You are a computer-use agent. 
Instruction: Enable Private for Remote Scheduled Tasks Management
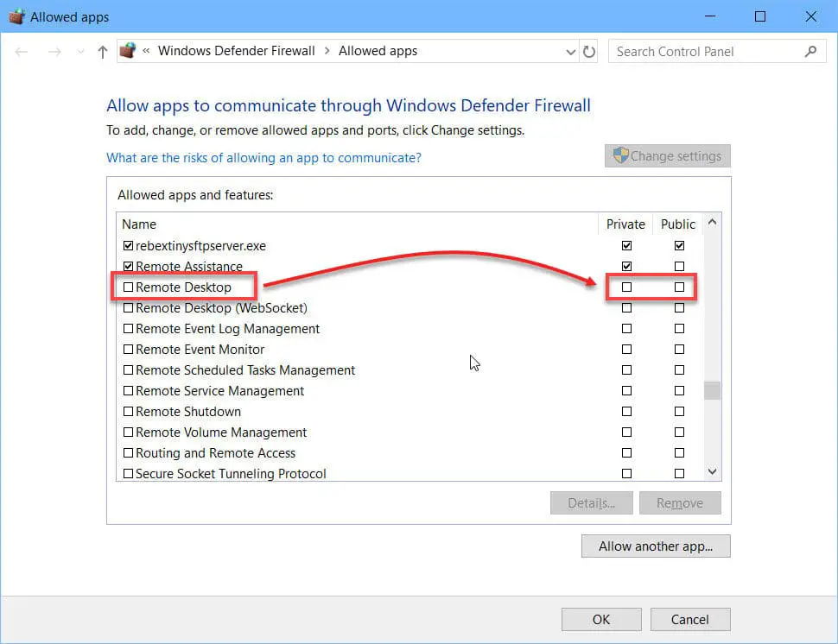click(626, 369)
